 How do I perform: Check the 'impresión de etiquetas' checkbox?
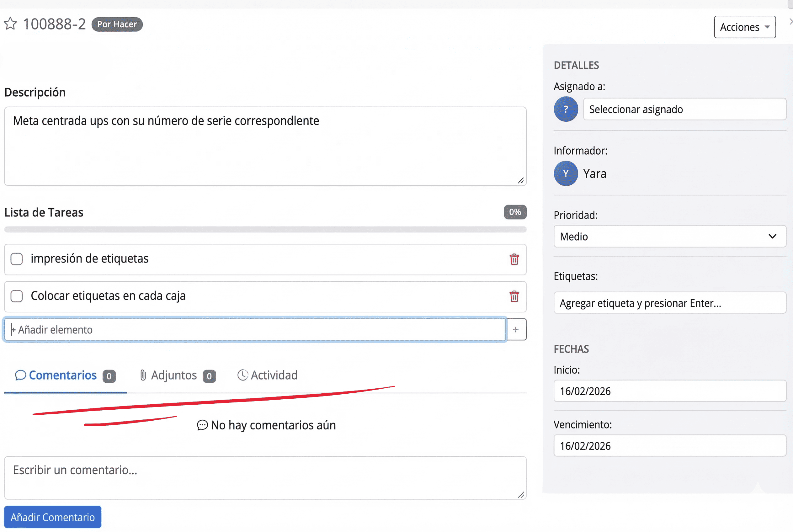(17, 259)
